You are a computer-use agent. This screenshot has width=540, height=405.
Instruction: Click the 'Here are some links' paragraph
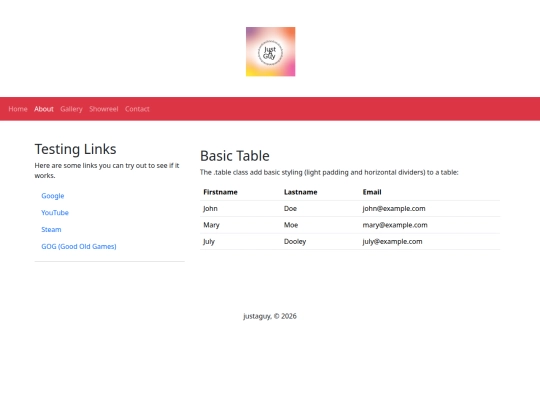click(107, 170)
